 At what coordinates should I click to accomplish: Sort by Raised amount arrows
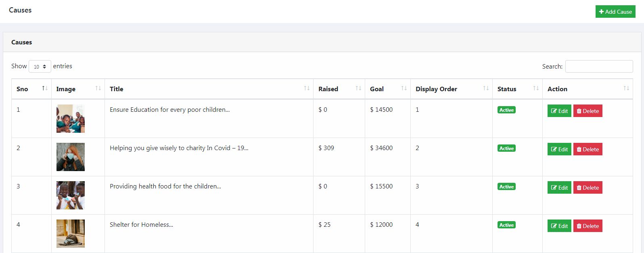(358, 88)
